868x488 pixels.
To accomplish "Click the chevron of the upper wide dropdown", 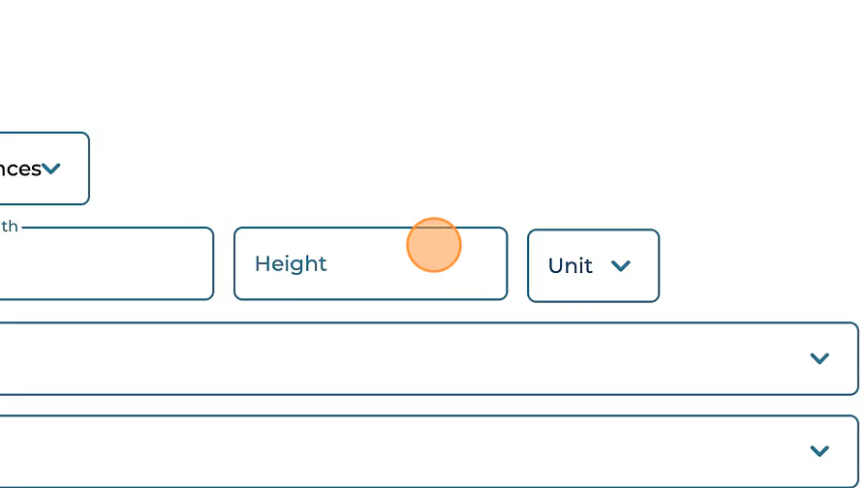I will [820, 359].
